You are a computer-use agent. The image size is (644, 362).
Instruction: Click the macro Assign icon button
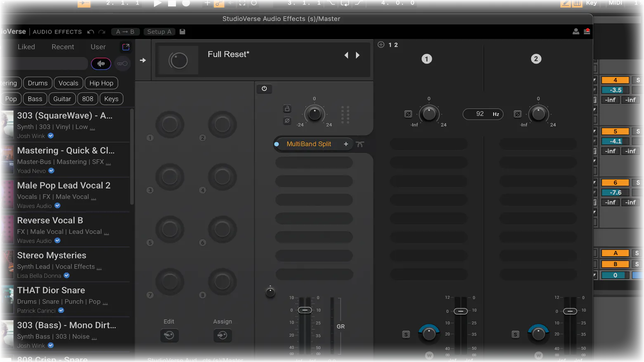[x=223, y=335]
